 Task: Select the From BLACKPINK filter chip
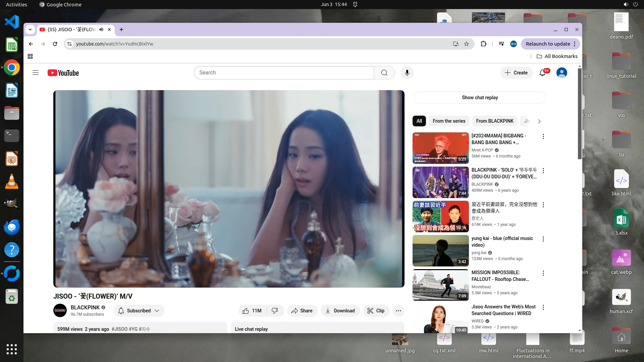point(494,121)
